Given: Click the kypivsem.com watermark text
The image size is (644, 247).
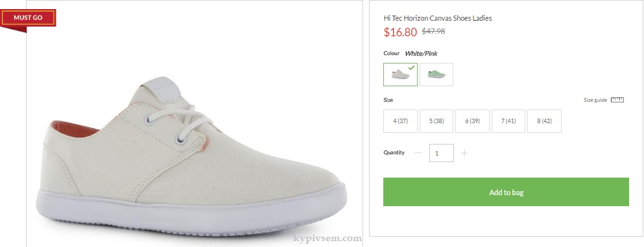Looking at the screenshot, I should (328, 238).
